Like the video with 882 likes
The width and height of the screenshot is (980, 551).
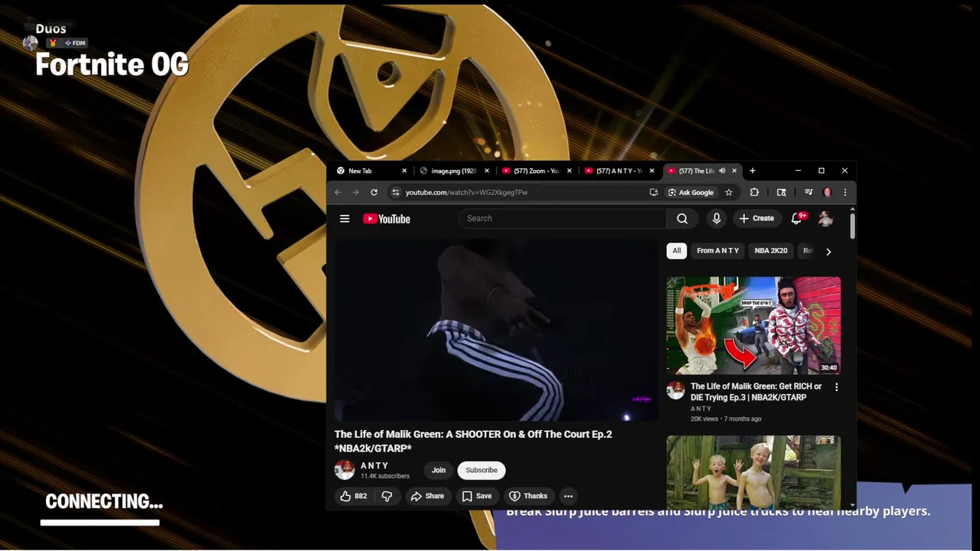point(354,496)
